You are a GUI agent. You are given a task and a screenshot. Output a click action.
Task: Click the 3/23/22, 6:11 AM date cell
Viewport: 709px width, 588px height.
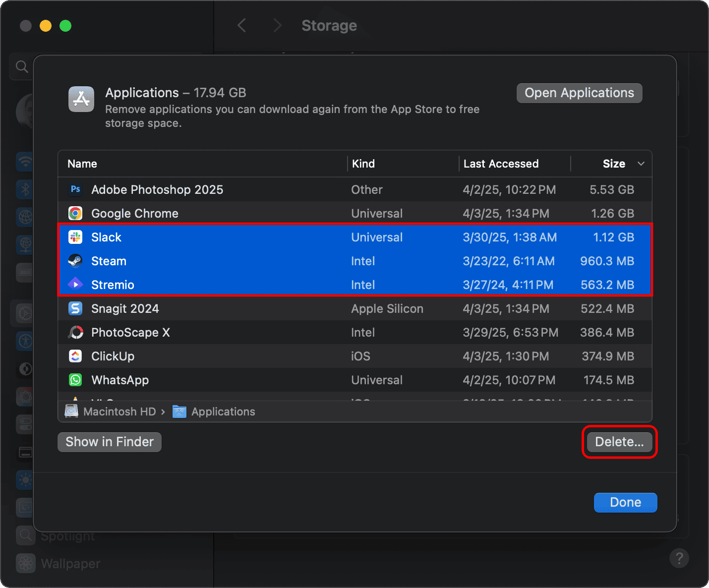509,261
